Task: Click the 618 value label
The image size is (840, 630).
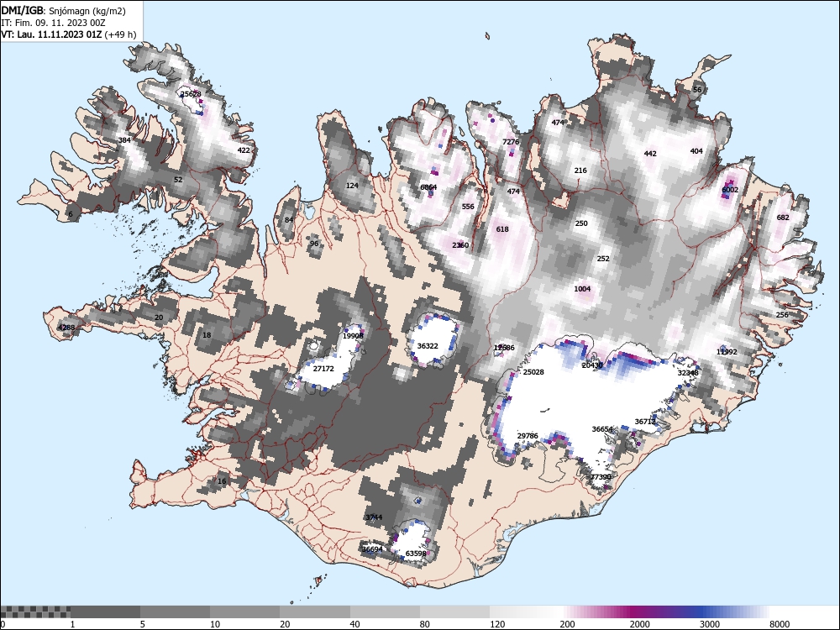Action: (x=502, y=228)
